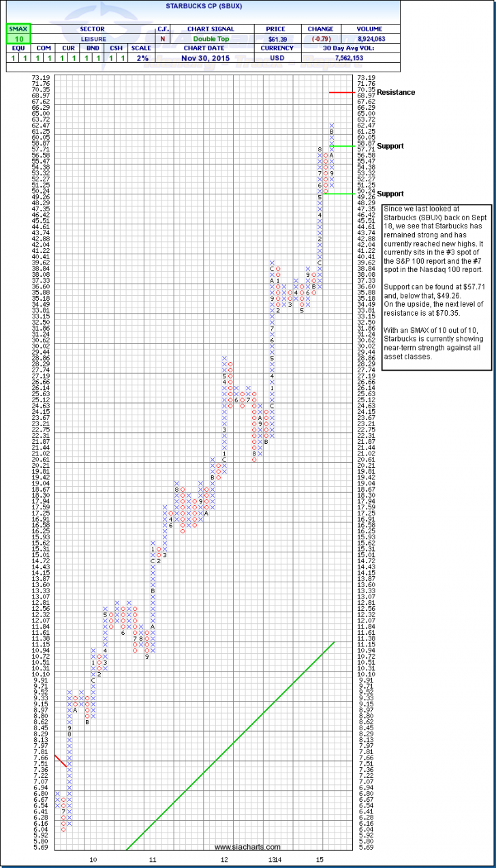496x868 pixels.
Task: Click the negative change value (-0.79)
Action: coord(320,40)
